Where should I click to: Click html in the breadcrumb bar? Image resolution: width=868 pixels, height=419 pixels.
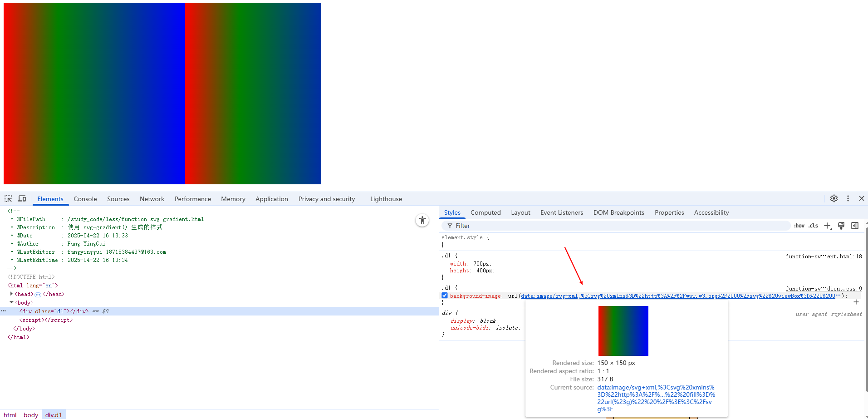[10, 415]
